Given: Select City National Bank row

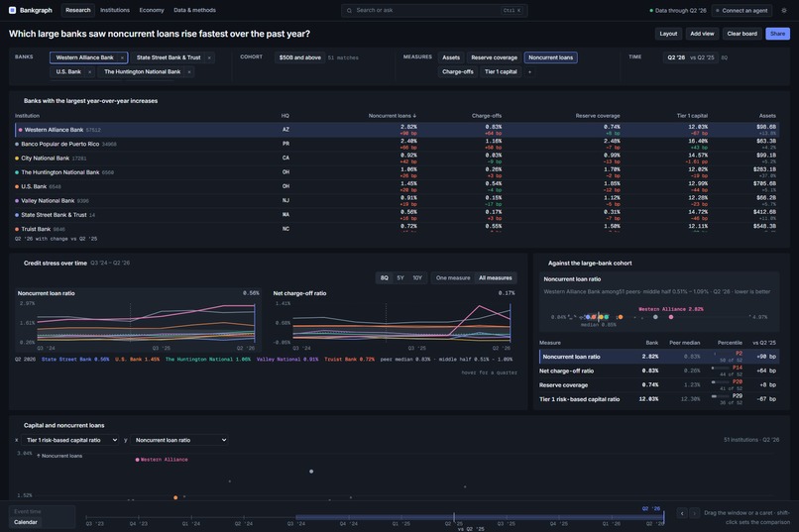Looking at the screenshot, I should (397, 159).
